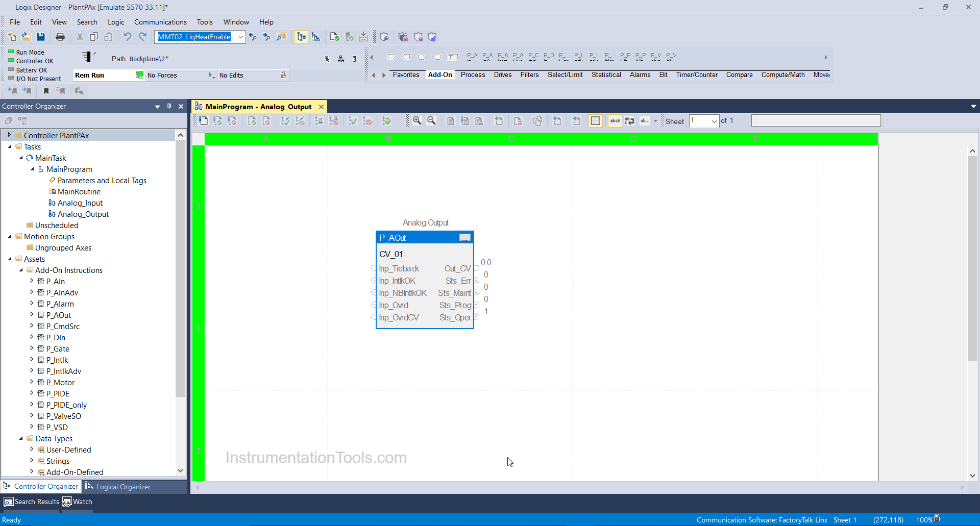Click the Find Next icon

tap(266, 37)
